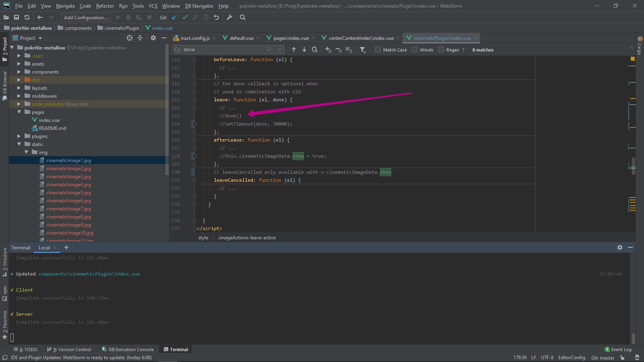Viewport: 644px width, 362px height.
Task: Open Event Log from status bar
Action: point(618,350)
